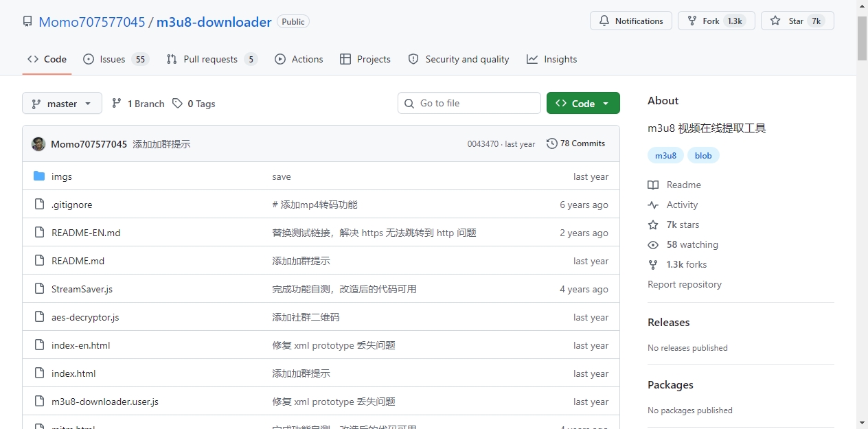Open StreamSaver.js file
This screenshot has height=429, width=868.
(82, 289)
